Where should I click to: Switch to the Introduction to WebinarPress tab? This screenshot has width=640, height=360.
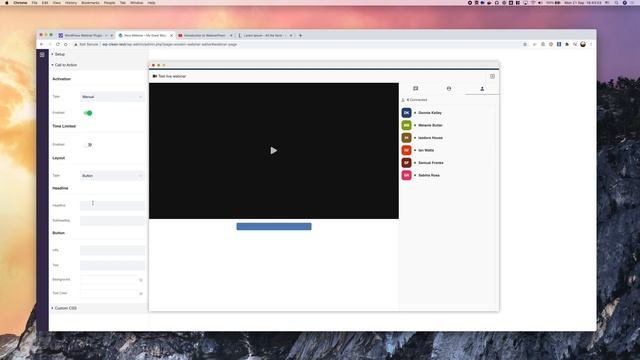tap(204, 36)
